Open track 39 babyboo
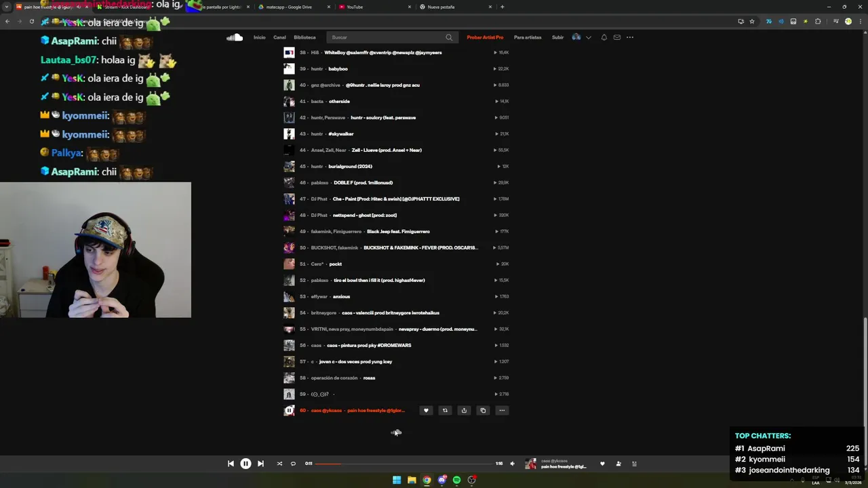 (338, 68)
